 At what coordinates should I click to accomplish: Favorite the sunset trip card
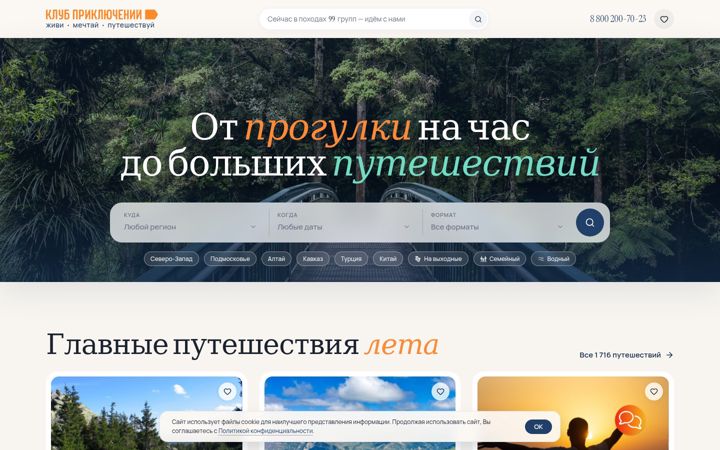(653, 392)
